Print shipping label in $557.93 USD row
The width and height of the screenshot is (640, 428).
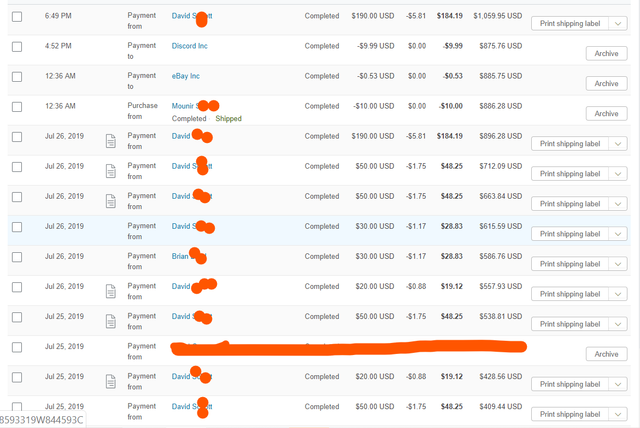pos(570,294)
